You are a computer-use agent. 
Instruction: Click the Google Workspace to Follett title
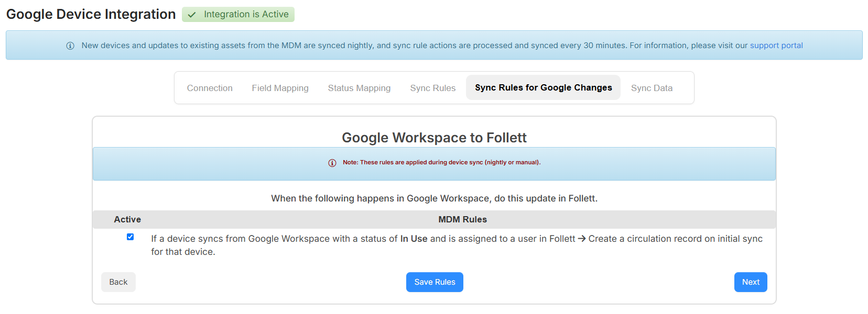coord(434,138)
